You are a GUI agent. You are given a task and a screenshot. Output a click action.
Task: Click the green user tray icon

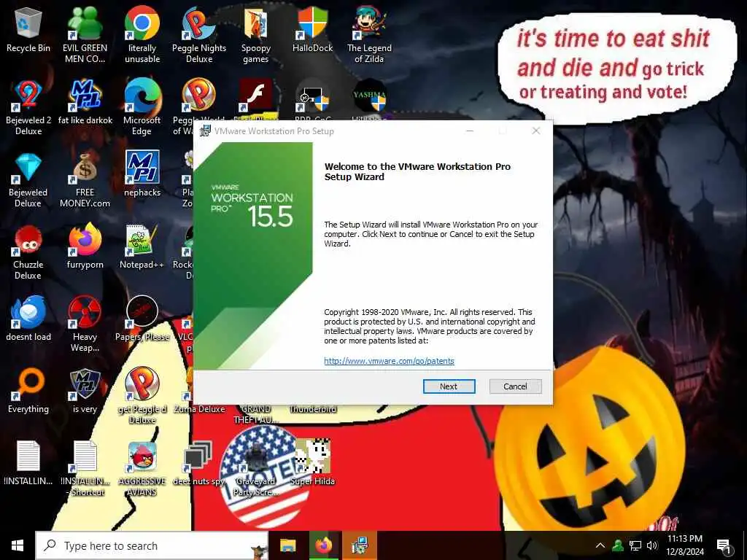pos(618,545)
